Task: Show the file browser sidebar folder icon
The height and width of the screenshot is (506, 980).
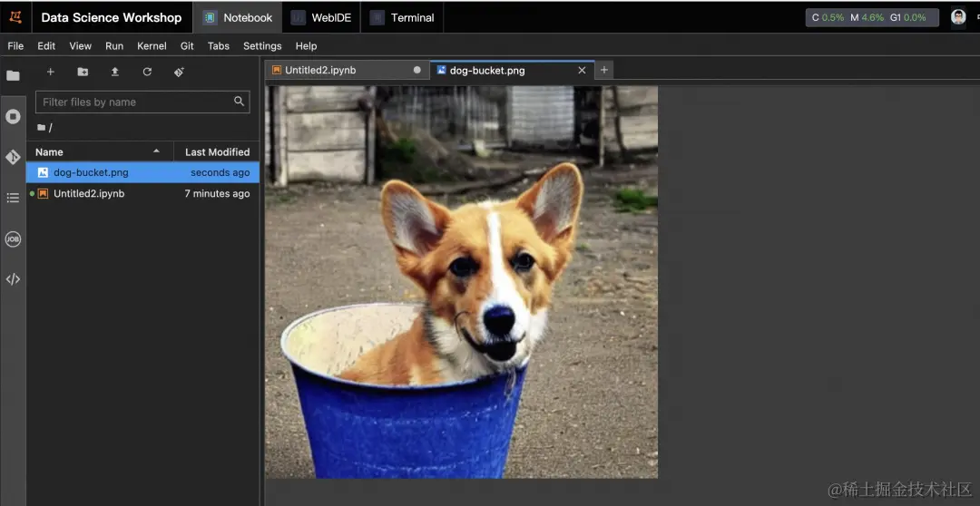Action: (x=13, y=75)
